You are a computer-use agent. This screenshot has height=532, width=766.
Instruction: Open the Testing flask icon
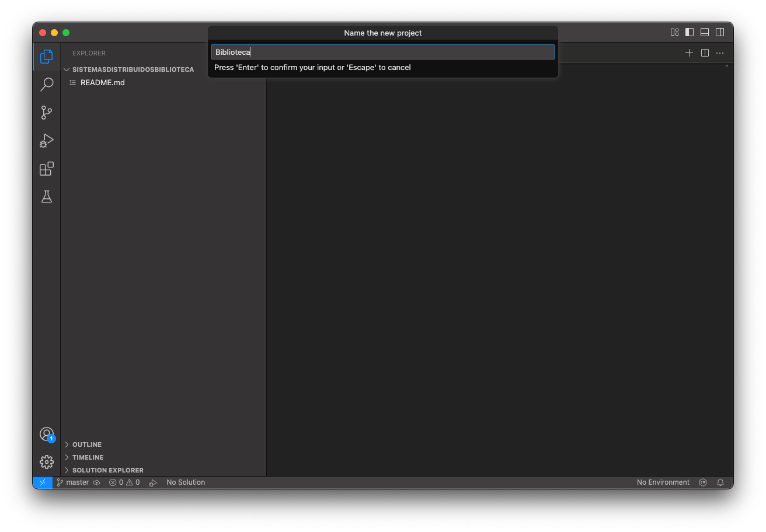47,197
